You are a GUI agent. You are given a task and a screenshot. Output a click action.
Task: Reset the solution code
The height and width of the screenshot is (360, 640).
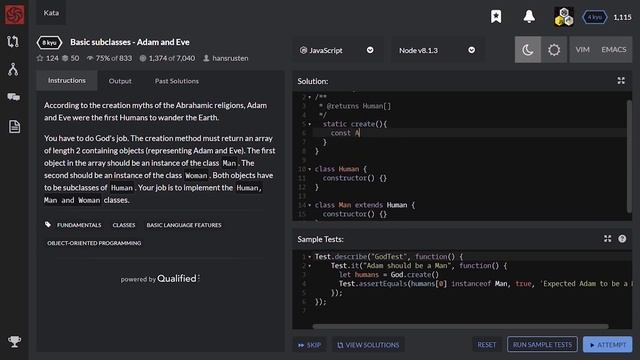click(x=487, y=345)
